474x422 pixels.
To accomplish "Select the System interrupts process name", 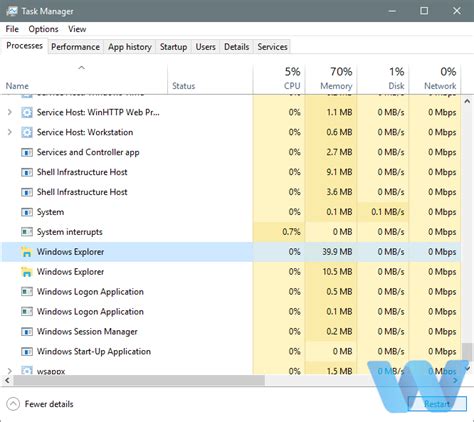I will [69, 232].
